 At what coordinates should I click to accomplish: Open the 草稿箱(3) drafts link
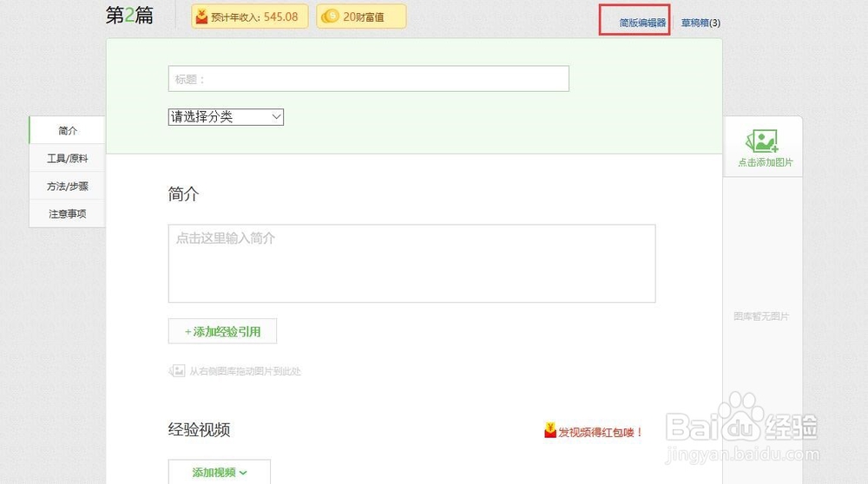[700, 23]
